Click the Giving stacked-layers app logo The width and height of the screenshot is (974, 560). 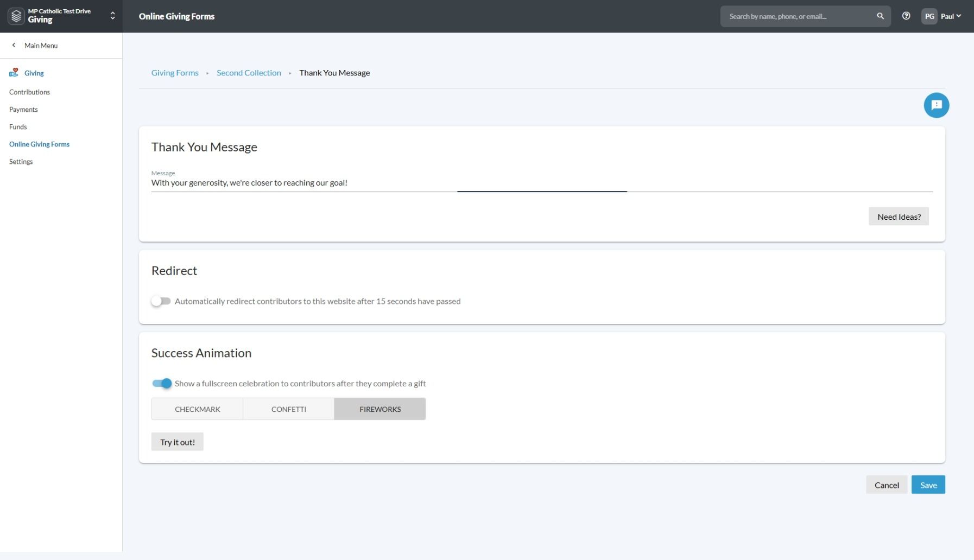(x=17, y=16)
